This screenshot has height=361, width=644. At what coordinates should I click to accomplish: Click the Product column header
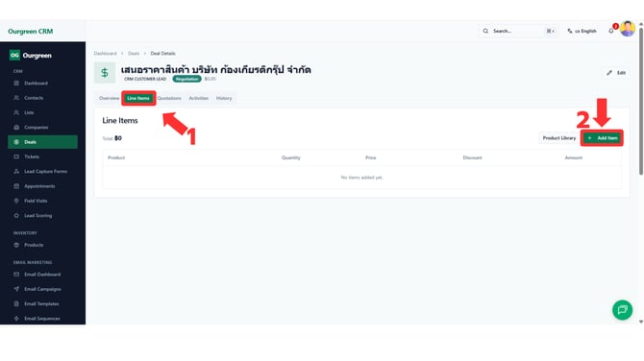point(116,157)
